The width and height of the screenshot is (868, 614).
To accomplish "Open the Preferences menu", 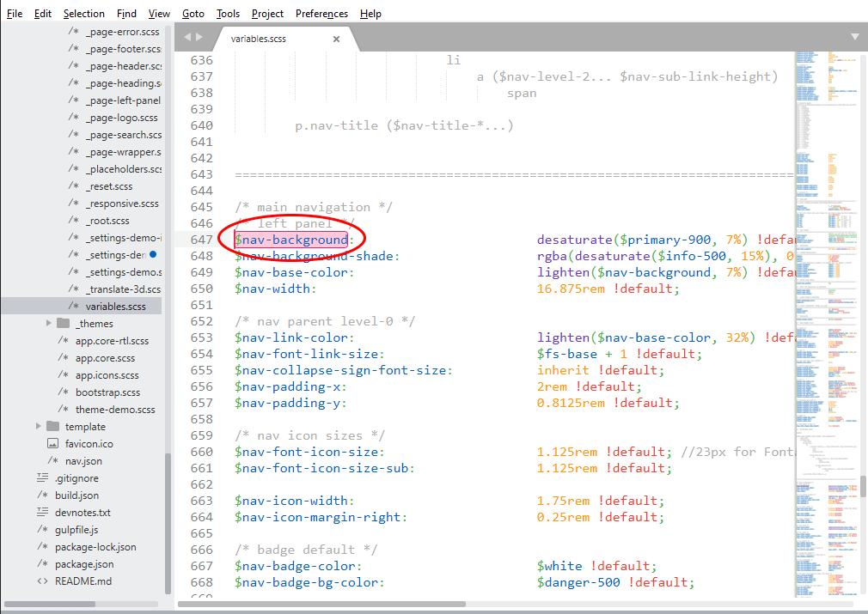I will click(x=321, y=14).
